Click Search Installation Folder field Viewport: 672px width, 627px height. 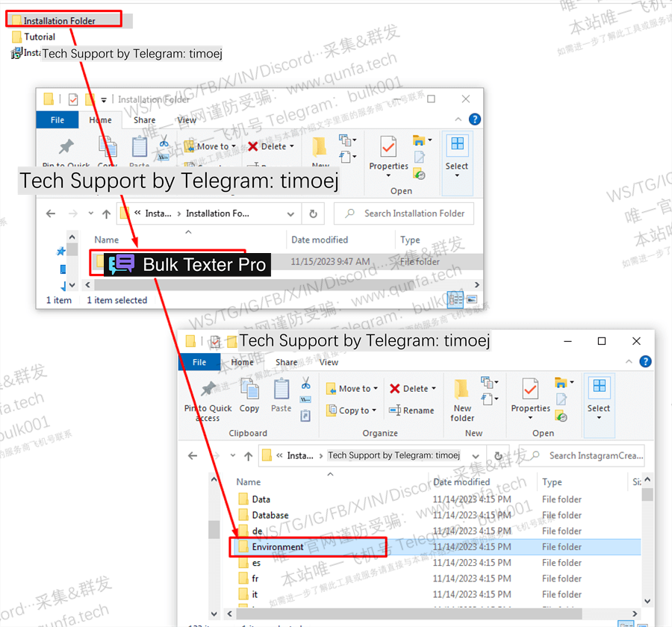pyautogui.click(x=404, y=213)
